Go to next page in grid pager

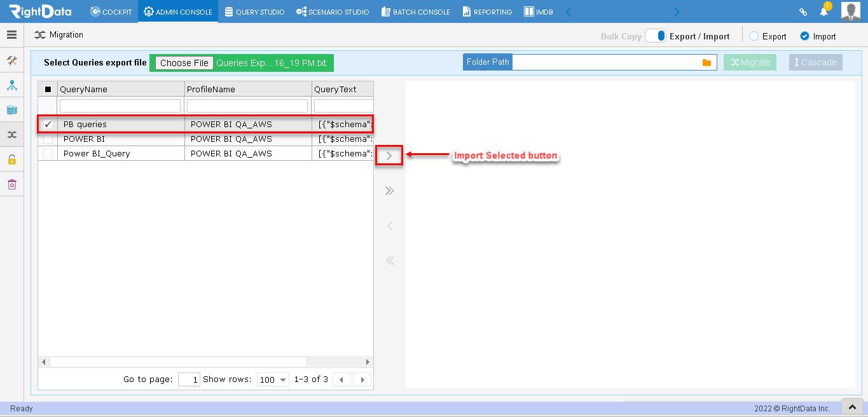362,379
